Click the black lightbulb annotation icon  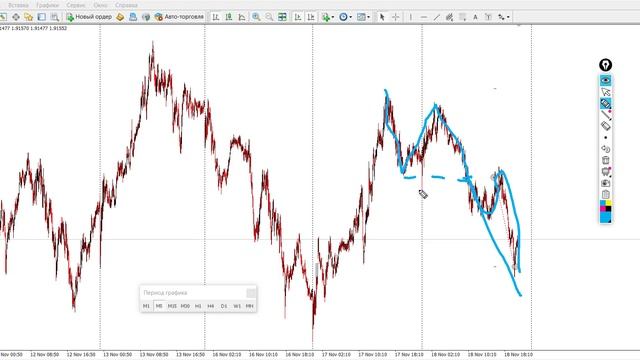605,65
